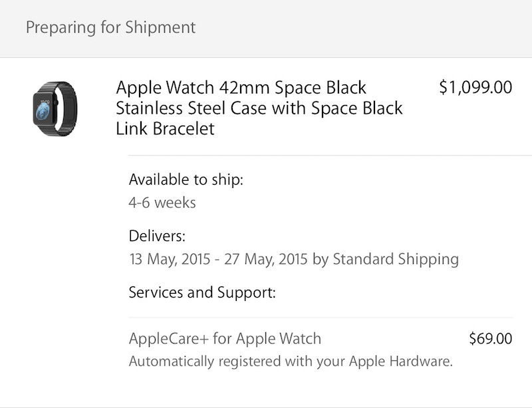
Task: Click the $1,099.00 watch price
Action: coord(475,88)
